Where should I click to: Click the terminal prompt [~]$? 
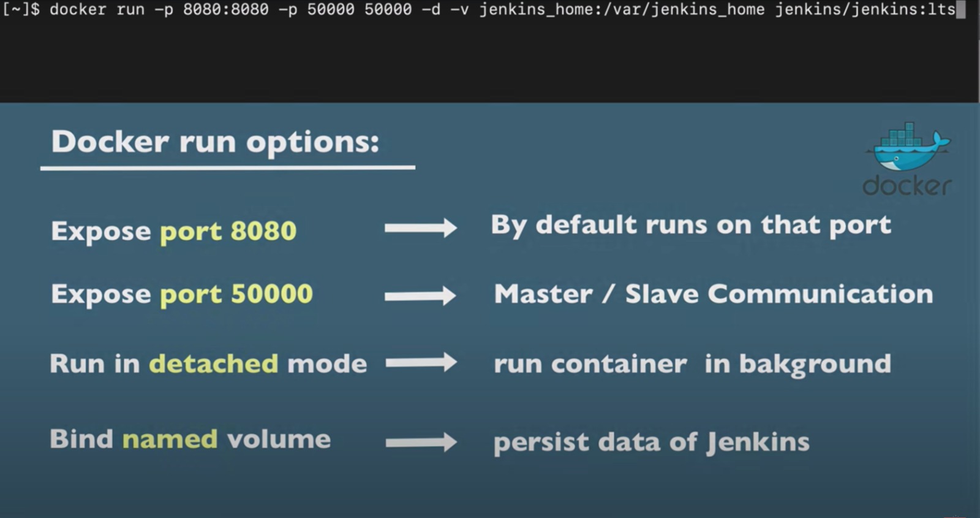[x=21, y=10]
